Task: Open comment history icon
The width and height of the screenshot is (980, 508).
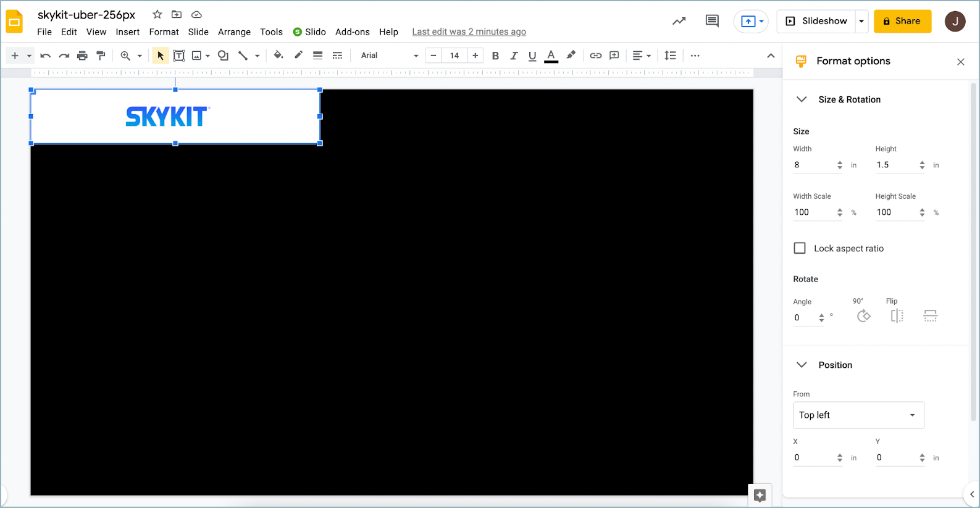Action: pyautogui.click(x=712, y=21)
